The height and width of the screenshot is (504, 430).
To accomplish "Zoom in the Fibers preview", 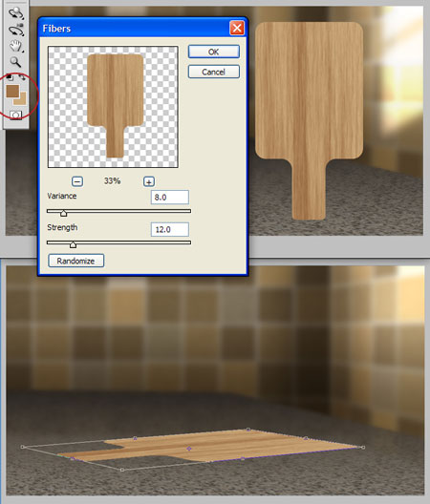I will point(149,181).
